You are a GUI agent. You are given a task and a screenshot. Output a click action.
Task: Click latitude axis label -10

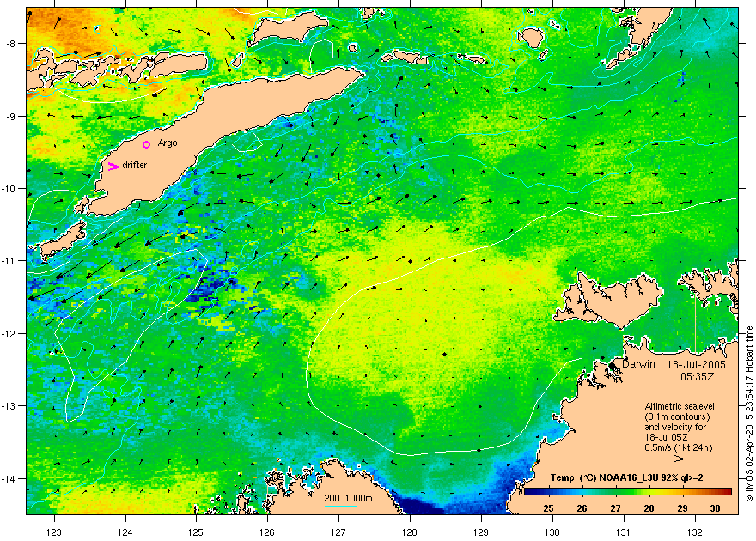click(9, 188)
